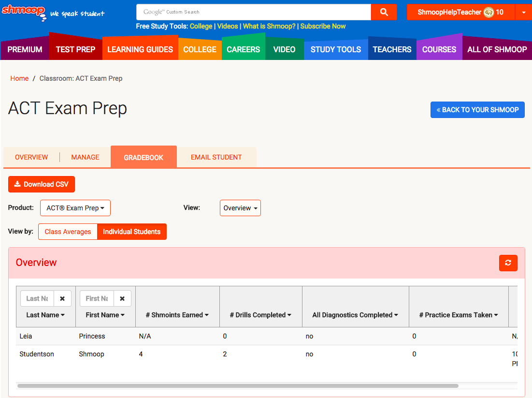Open the Videos study tools link
The width and height of the screenshot is (532, 398).
pyautogui.click(x=227, y=26)
